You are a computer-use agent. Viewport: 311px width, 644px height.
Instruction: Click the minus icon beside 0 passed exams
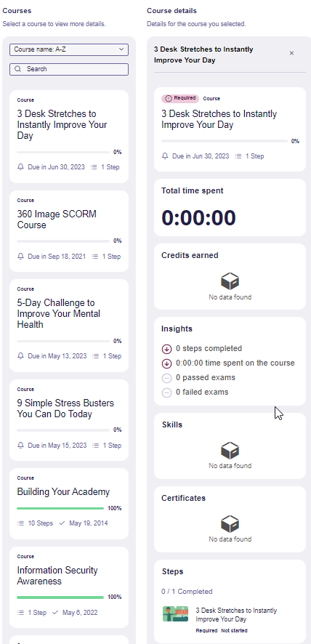point(166,378)
